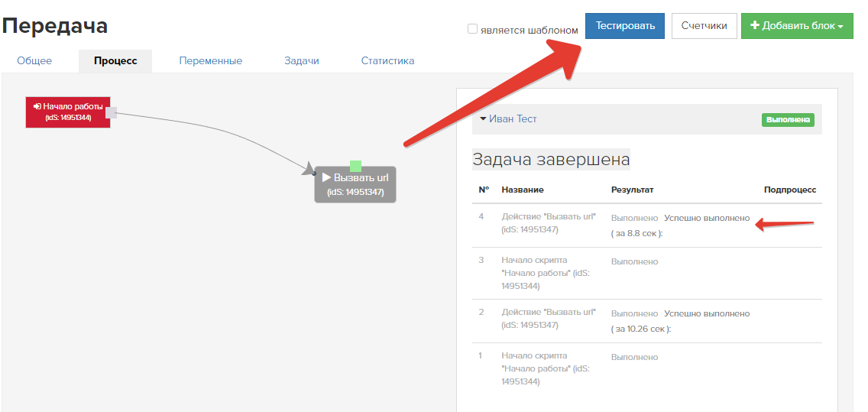Click Выполнено result in row 3
868x412 pixels.
tap(634, 261)
